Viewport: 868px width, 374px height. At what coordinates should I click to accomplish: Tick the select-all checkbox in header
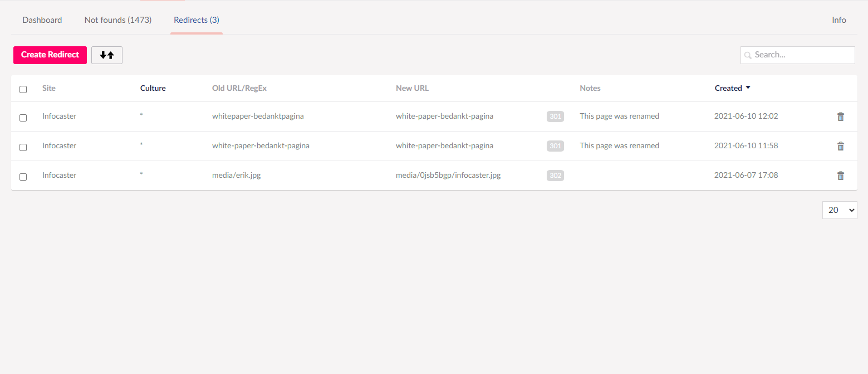pos(23,89)
